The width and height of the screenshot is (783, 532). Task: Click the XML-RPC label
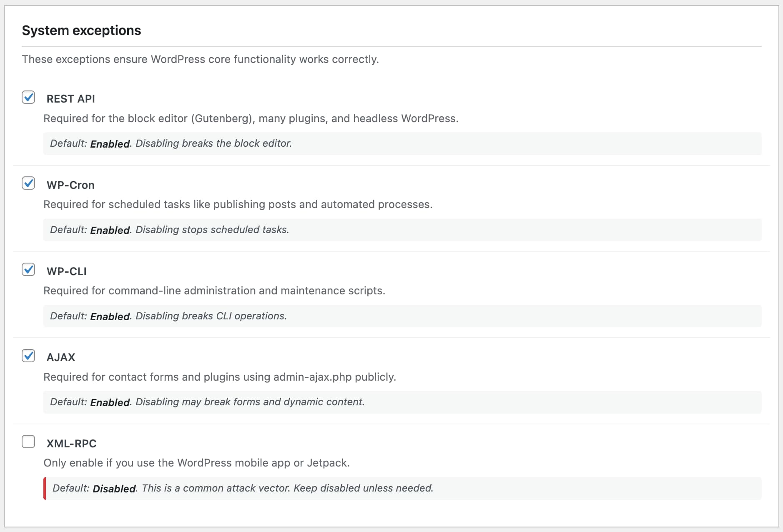tap(71, 444)
